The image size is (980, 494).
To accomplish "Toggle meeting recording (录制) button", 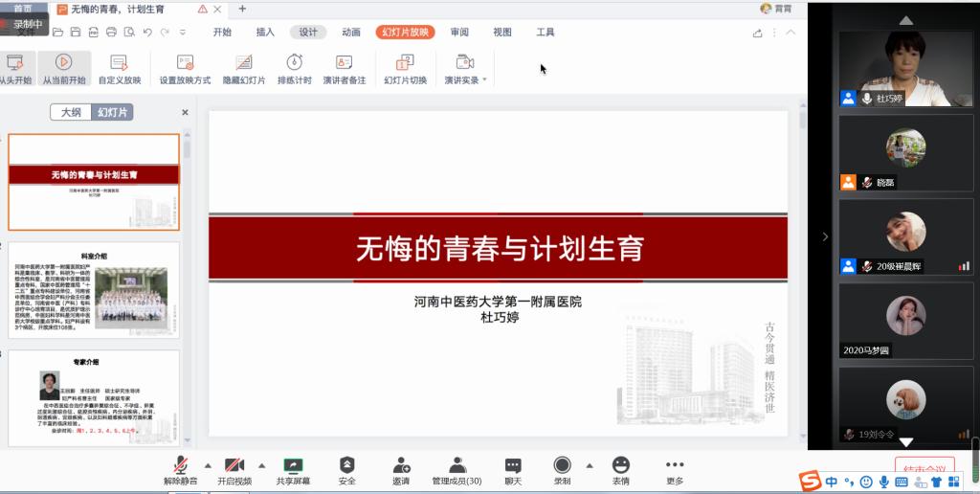I will point(562,466).
